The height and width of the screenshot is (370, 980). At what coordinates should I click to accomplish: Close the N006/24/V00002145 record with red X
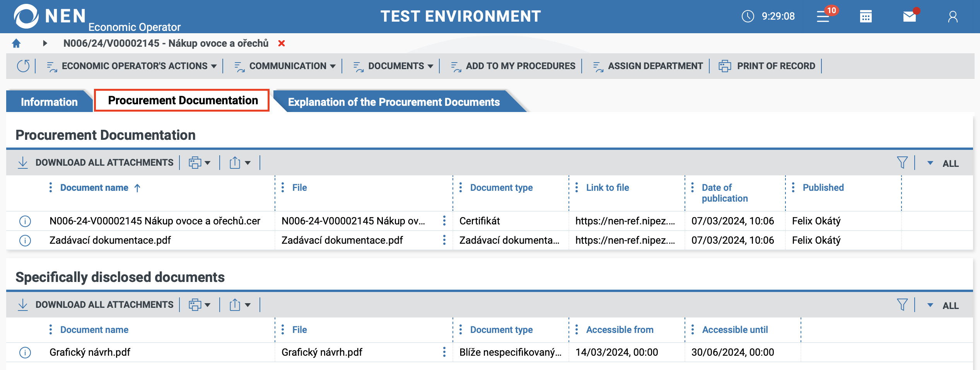tap(282, 43)
